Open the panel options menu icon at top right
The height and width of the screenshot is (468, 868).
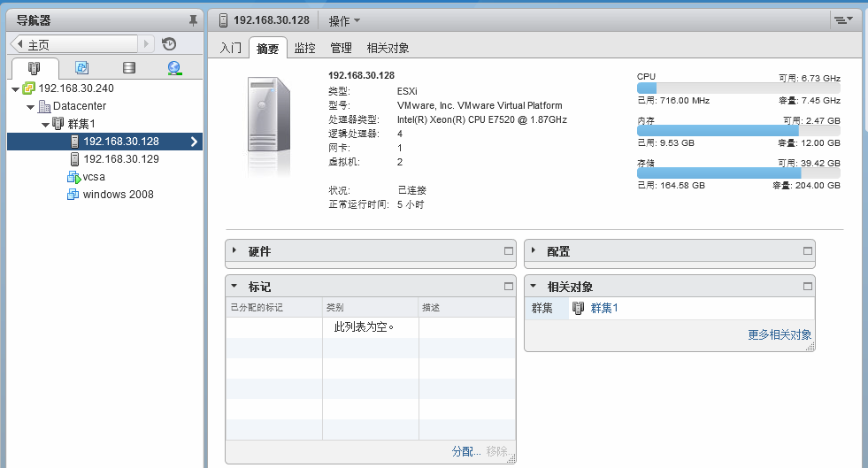point(843,20)
